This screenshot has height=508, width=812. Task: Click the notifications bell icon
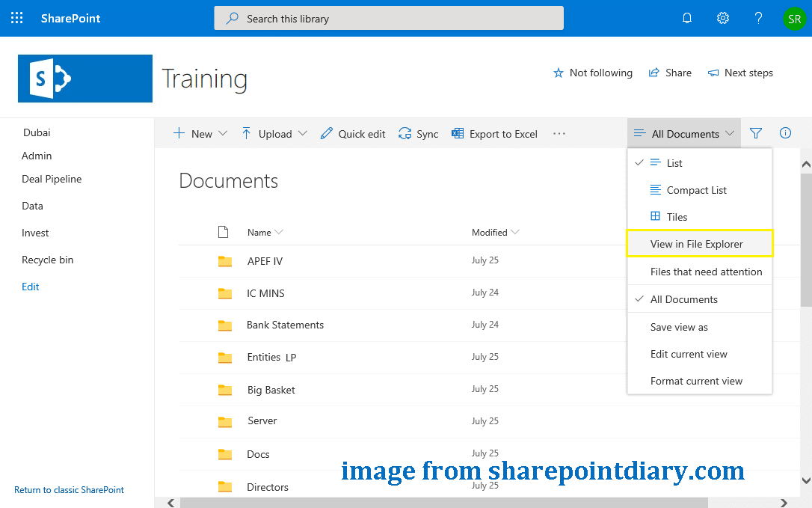point(686,18)
